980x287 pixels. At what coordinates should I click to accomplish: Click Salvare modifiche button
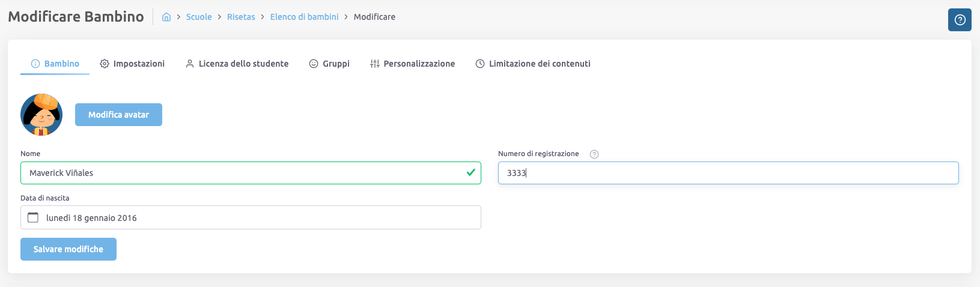[68, 249]
